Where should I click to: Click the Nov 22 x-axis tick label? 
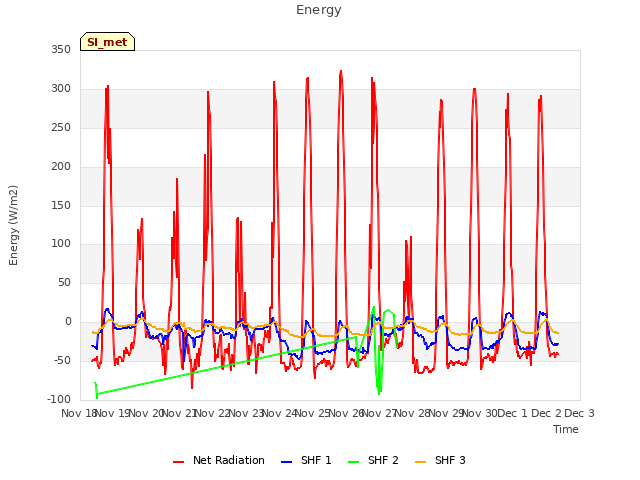[212, 413]
